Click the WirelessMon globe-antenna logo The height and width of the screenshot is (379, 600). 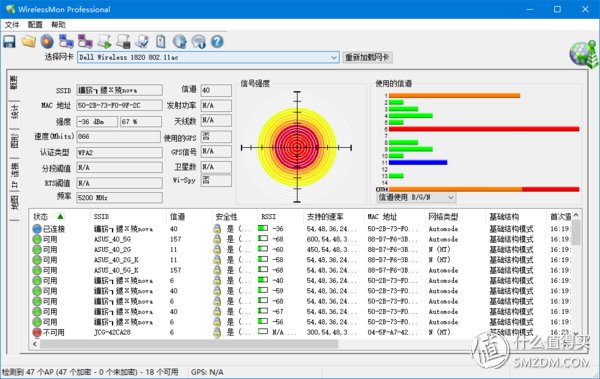(x=583, y=54)
